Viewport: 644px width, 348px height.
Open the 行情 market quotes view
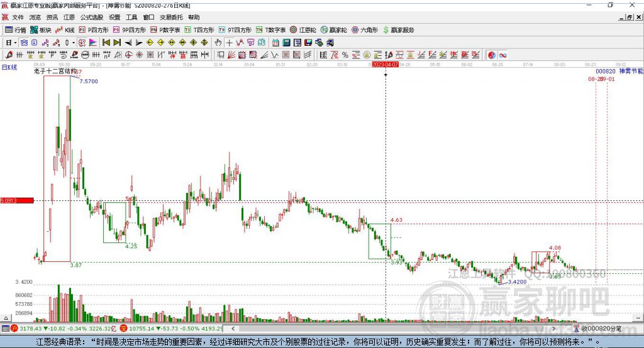click(16, 30)
